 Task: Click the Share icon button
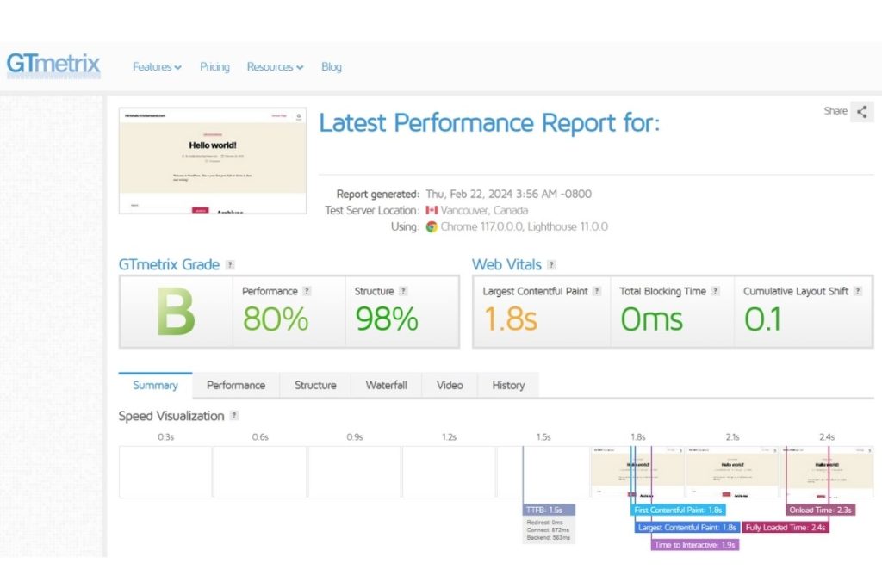[x=861, y=111]
